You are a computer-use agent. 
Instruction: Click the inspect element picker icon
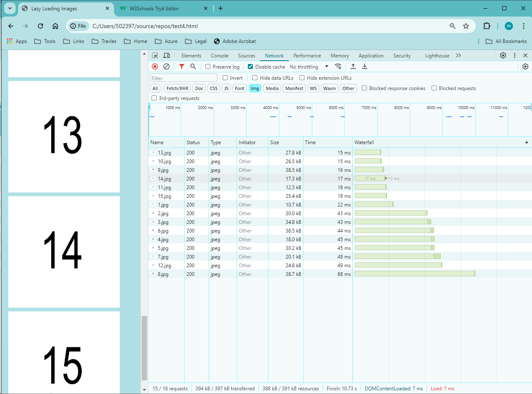[155, 55]
